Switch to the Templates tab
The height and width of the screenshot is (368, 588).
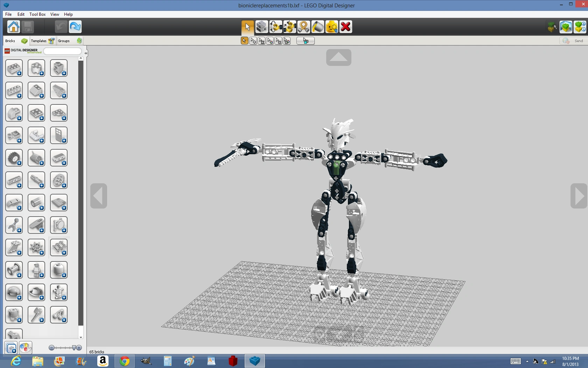point(38,41)
